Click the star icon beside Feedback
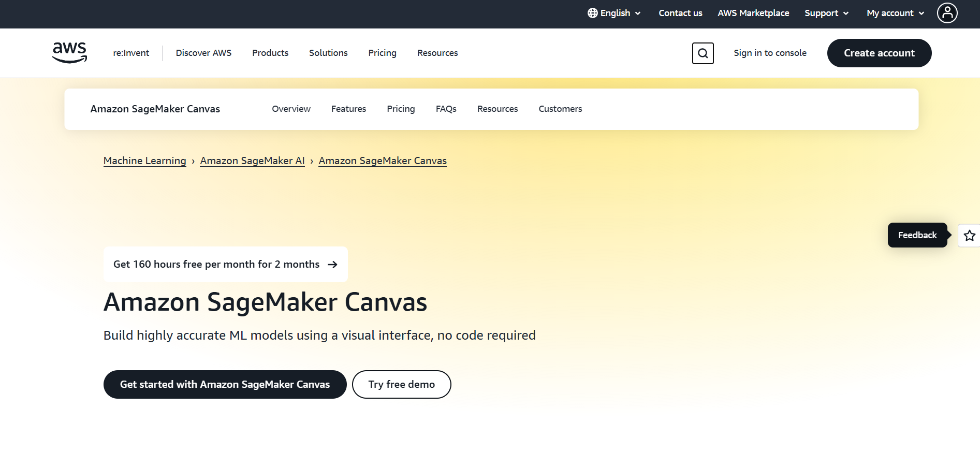 (x=969, y=236)
